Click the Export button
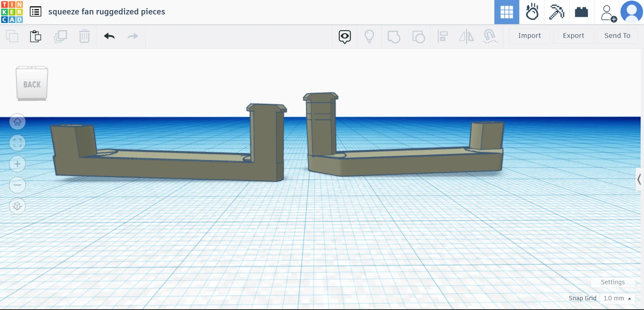The height and width of the screenshot is (310, 644). pyautogui.click(x=573, y=36)
